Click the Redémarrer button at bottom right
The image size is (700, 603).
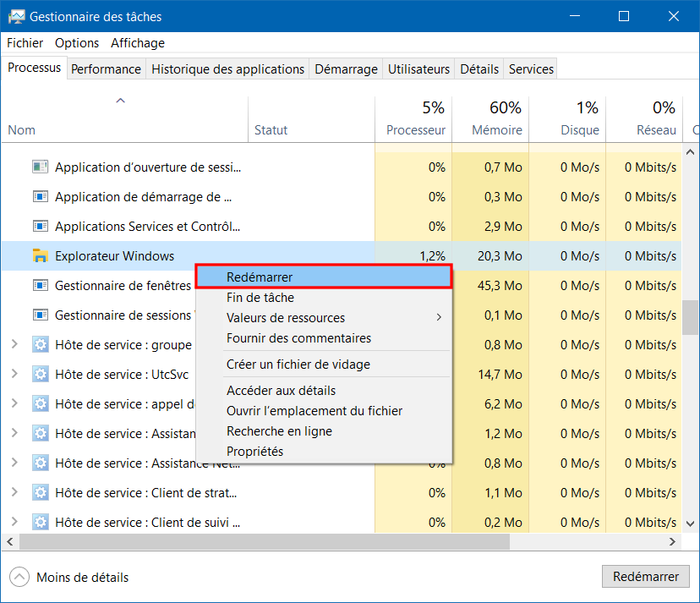pos(646,577)
